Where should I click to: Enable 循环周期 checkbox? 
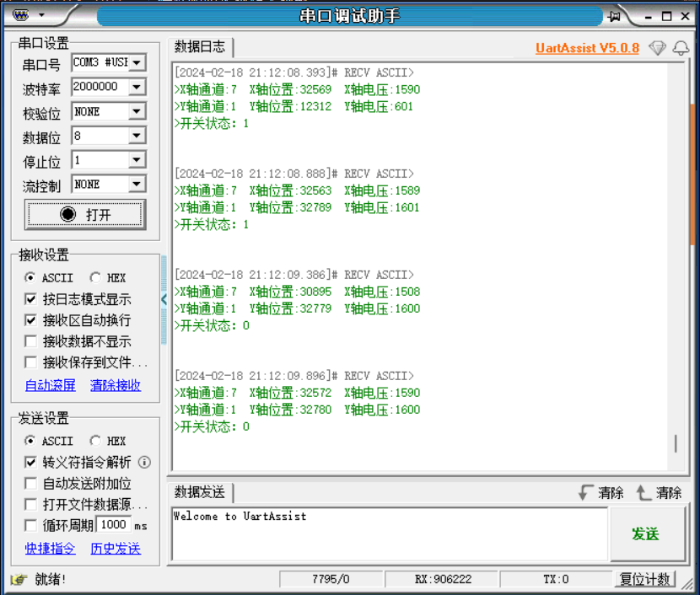[30, 525]
